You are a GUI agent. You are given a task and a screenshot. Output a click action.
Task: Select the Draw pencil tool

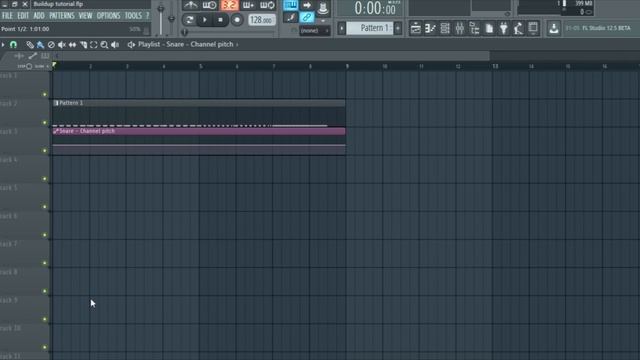click(30, 44)
